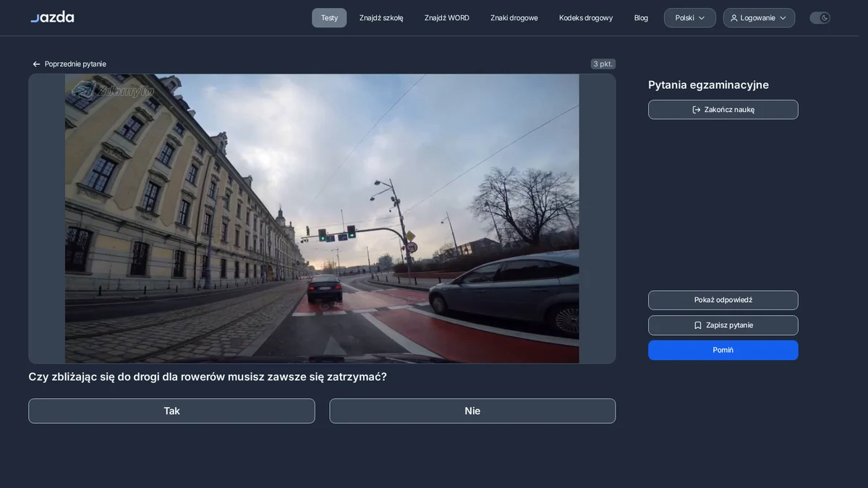868x488 pixels.
Task: Select answer Tak
Action: point(171,411)
